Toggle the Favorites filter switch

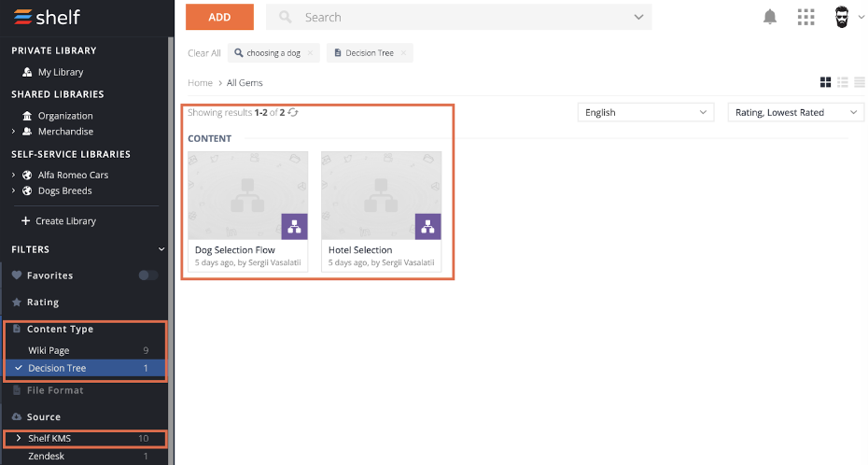click(x=147, y=275)
